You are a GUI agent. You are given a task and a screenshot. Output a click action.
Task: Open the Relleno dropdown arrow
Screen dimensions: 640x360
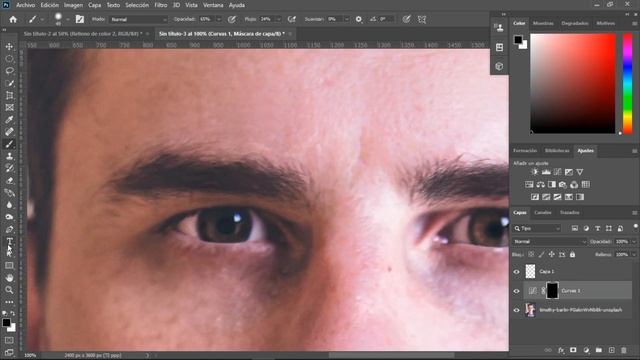click(634, 254)
